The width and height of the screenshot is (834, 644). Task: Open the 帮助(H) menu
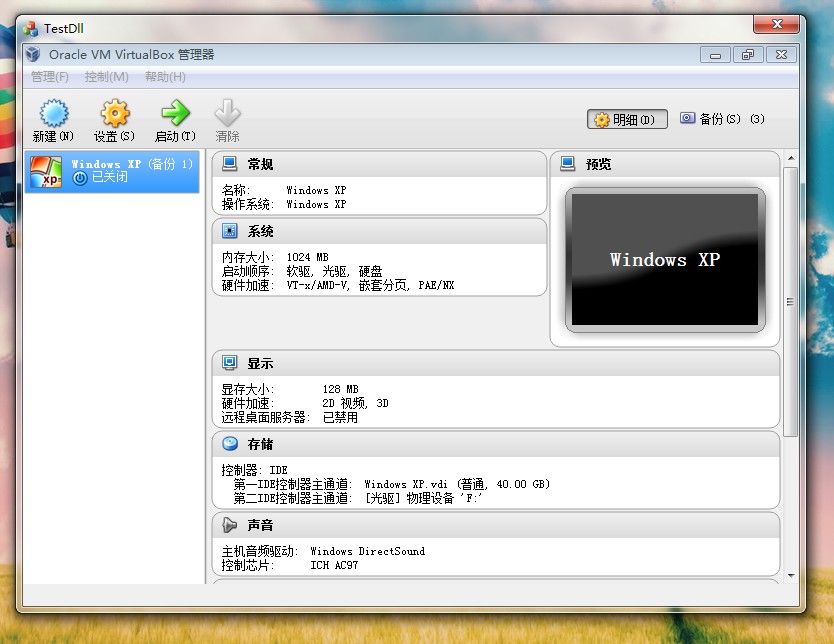(x=165, y=77)
